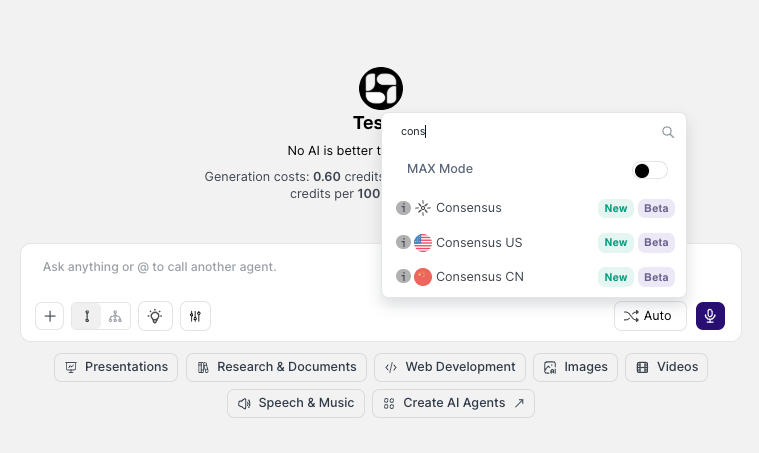Image resolution: width=759 pixels, height=453 pixels.
Task: Open the Auto model selector dropdown
Action: 650,316
